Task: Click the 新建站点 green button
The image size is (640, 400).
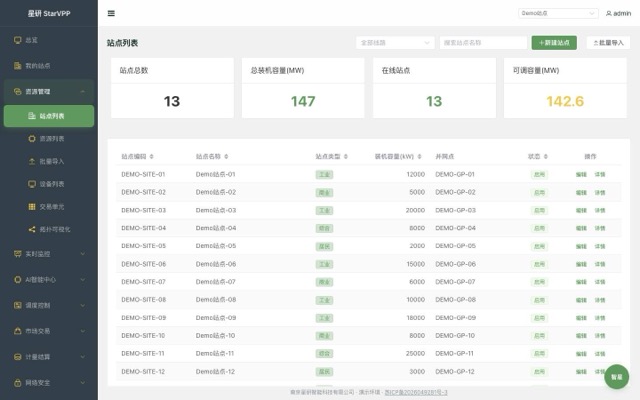Action: pos(554,42)
